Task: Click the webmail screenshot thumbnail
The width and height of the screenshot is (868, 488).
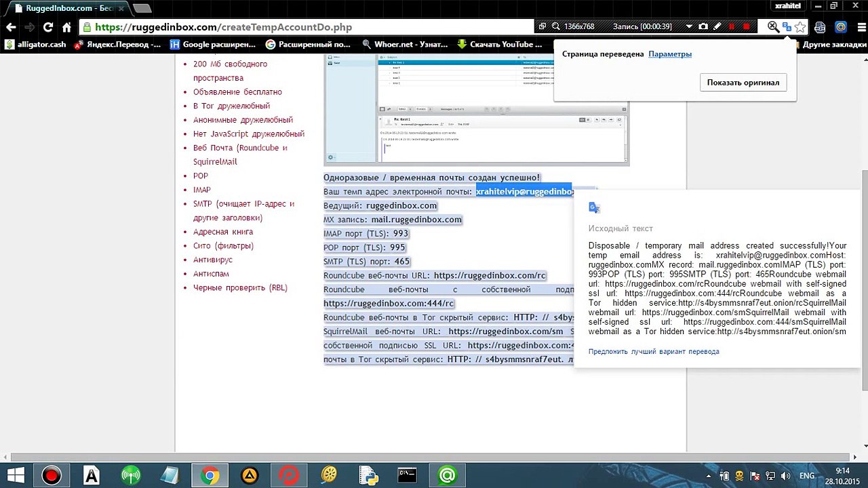Action: coord(476,109)
